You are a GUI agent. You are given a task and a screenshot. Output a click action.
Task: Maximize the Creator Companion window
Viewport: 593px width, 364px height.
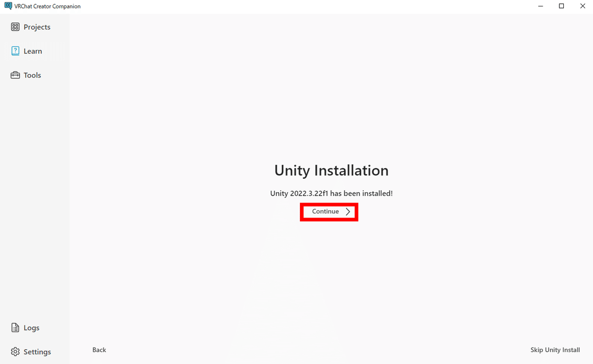[561, 6]
